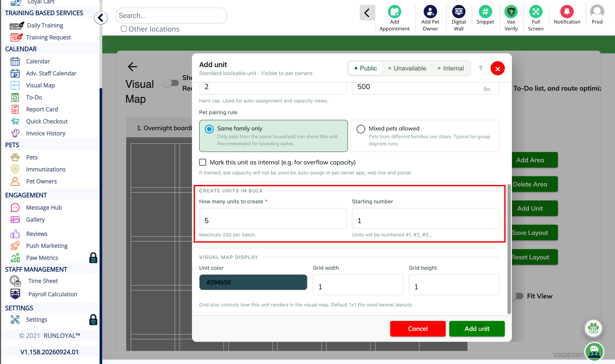Go back using the Visual Map back arrow
615x364 pixels.
(x=132, y=66)
